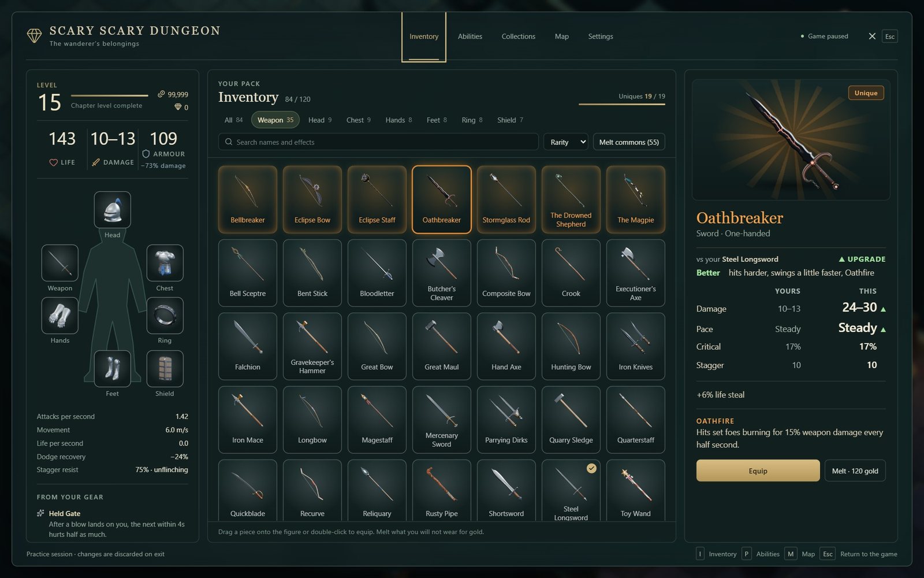Screen dimensions: 924x578
Task: Click the Oathbreaker preview image
Action: point(791,140)
